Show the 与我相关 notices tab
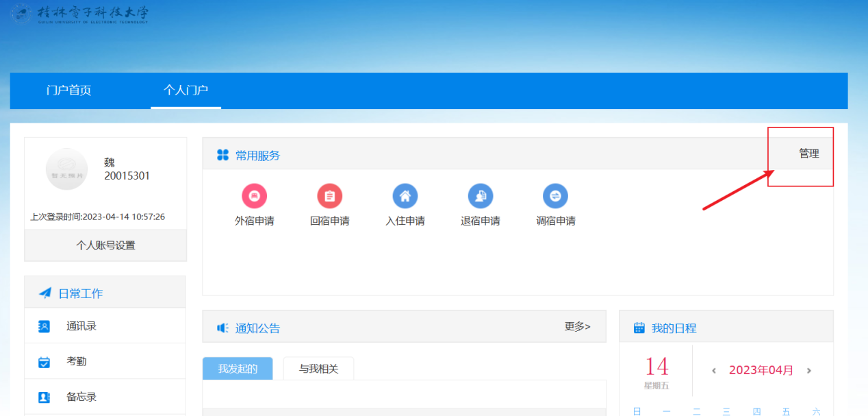The height and width of the screenshot is (416, 868). tap(318, 369)
